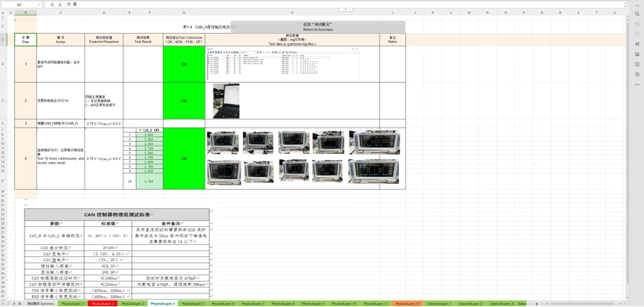This screenshot has width=644, height=307.
Task: Open PhysicalLayer_6 sheet tab
Action: (x=223, y=304)
